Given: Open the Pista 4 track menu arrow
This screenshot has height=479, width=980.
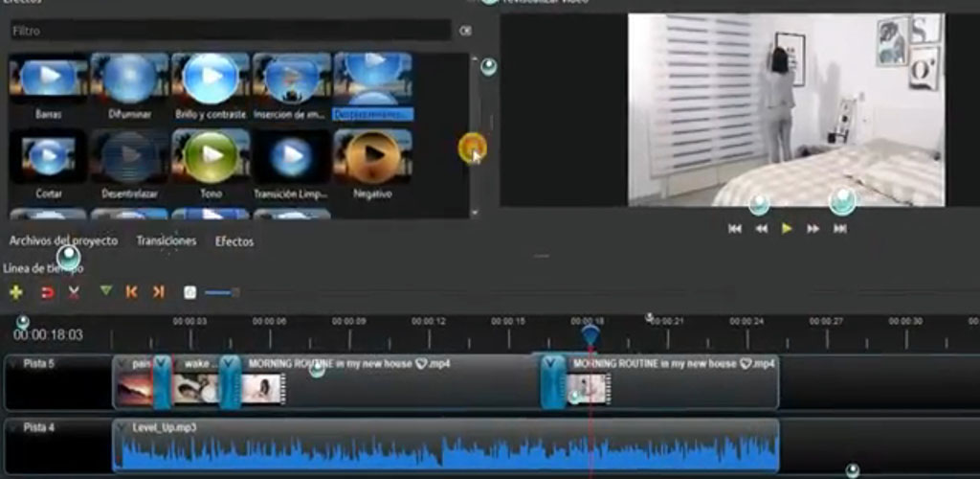Looking at the screenshot, I should (x=13, y=428).
